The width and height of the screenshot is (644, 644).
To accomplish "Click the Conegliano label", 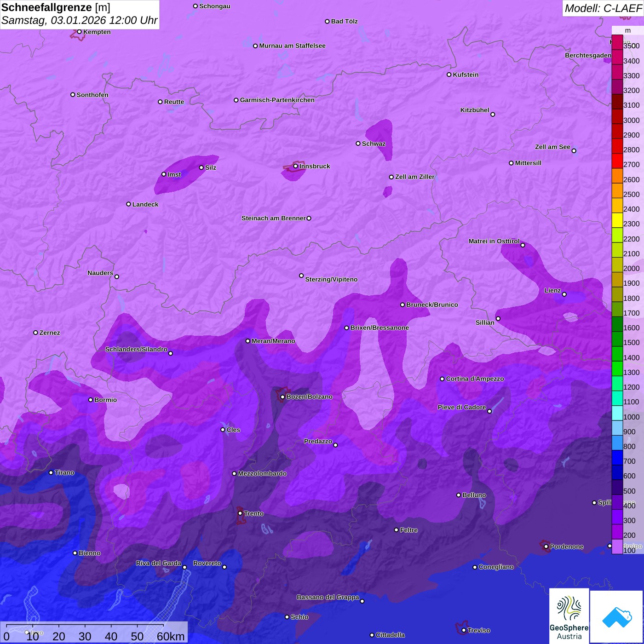I will coord(496,567).
